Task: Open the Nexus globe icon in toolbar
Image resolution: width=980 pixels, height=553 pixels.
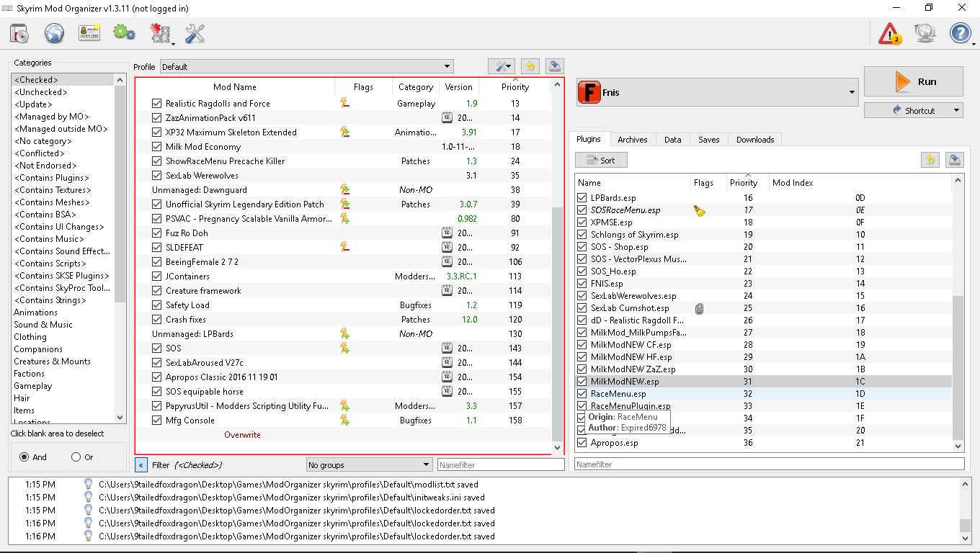Action: coord(55,33)
